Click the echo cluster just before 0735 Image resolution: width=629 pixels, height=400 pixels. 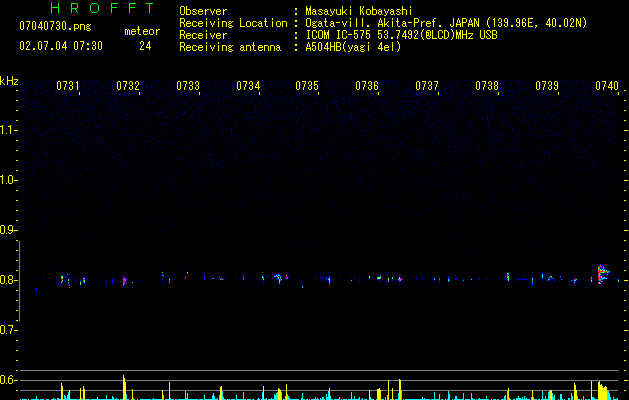click(279, 278)
